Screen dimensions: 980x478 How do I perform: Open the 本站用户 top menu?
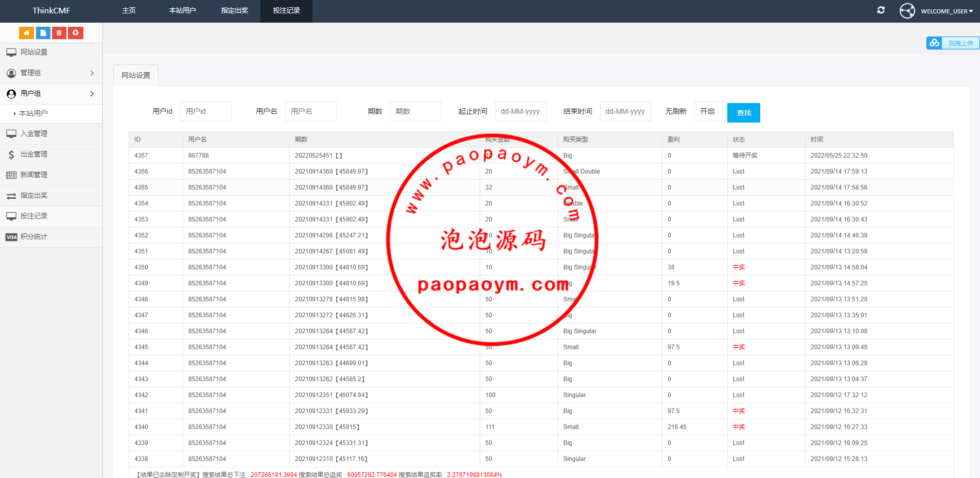pyautogui.click(x=182, y=11)
